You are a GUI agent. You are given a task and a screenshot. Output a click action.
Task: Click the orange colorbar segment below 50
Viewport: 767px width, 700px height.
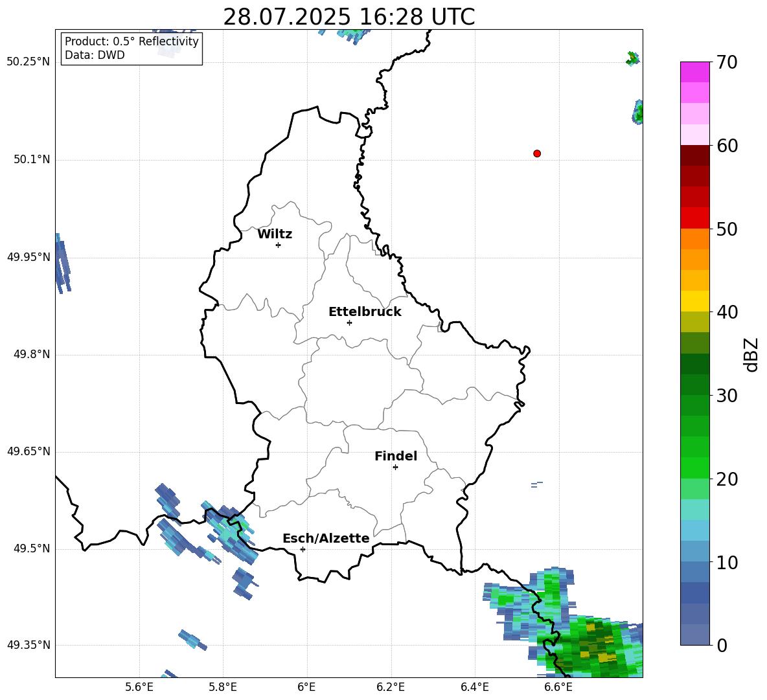694,239
